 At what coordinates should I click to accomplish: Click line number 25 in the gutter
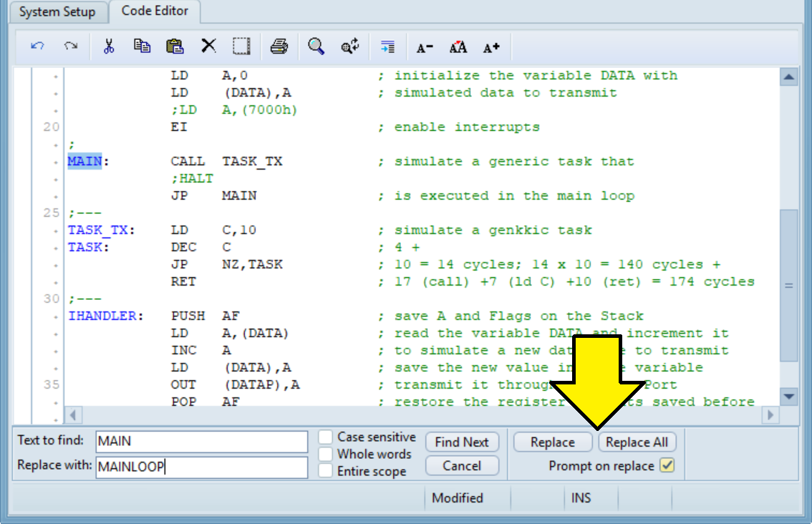pos(52,213)
